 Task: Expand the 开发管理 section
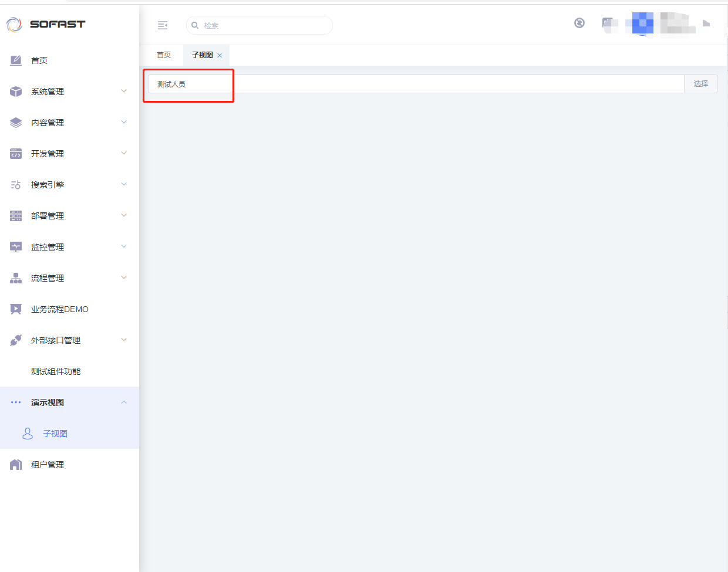click(48, 154)
